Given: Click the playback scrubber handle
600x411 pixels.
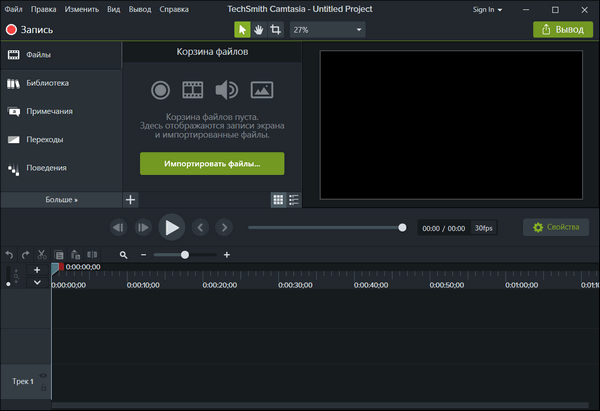Looking at the screenshot, I should (x=402, y=228).
